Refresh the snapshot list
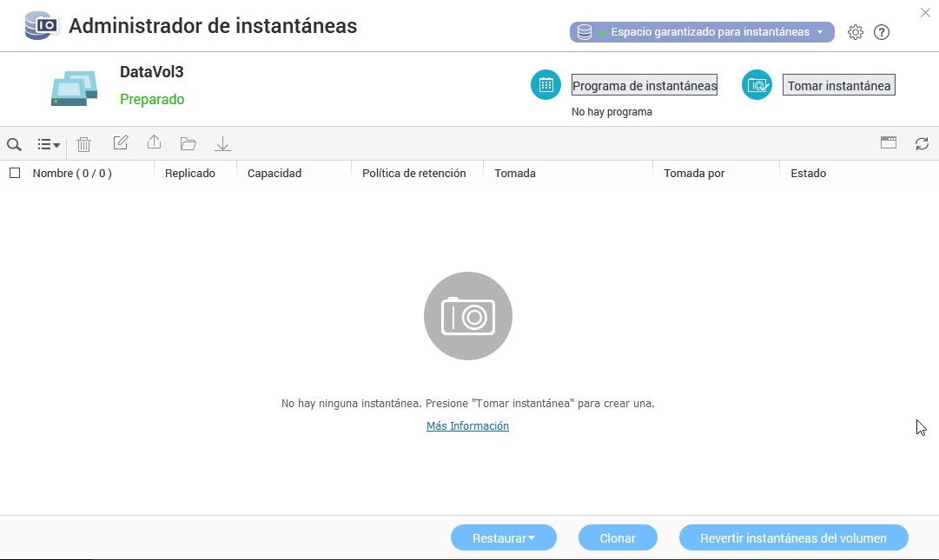Image resolution: width=939 pixels, height=560 pixels. [922, 144]
